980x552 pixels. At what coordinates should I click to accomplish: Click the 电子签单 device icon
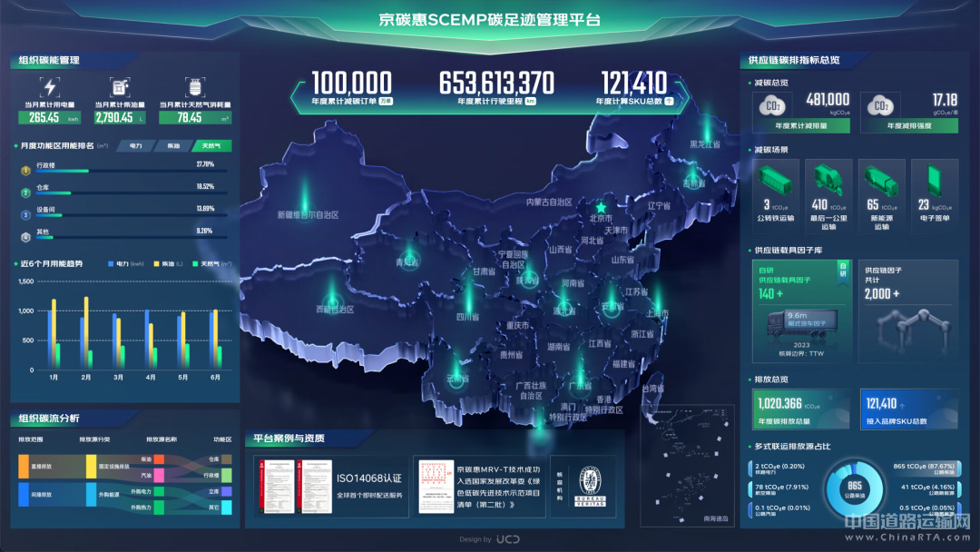(934, 180)
